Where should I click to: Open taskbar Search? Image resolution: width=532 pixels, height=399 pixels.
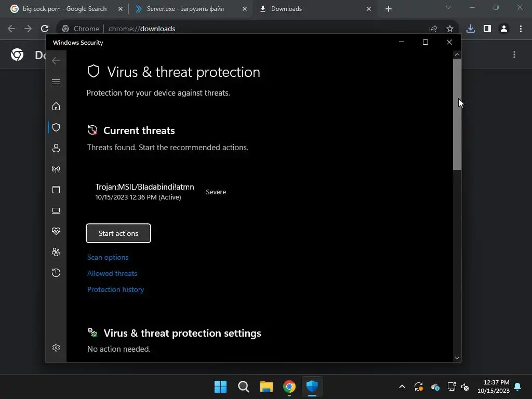coord(244,387)
